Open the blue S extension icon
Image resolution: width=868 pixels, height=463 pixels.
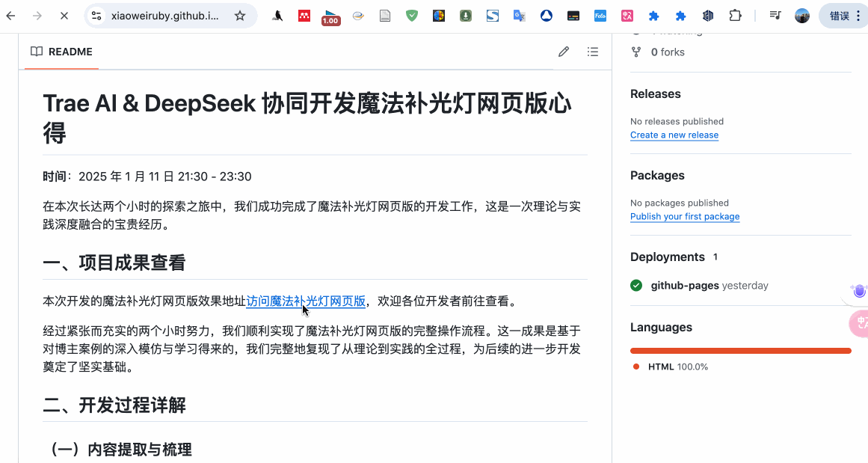493,16
